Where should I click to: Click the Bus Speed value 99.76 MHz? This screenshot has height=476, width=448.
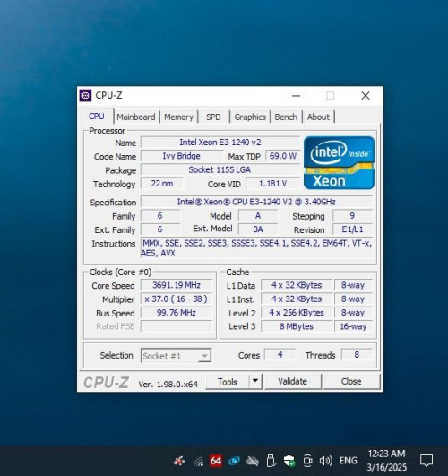(177, 312)
